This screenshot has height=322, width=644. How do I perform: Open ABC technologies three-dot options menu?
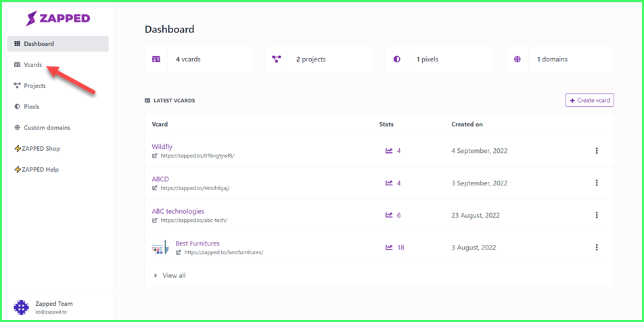(x=597, y=215)
